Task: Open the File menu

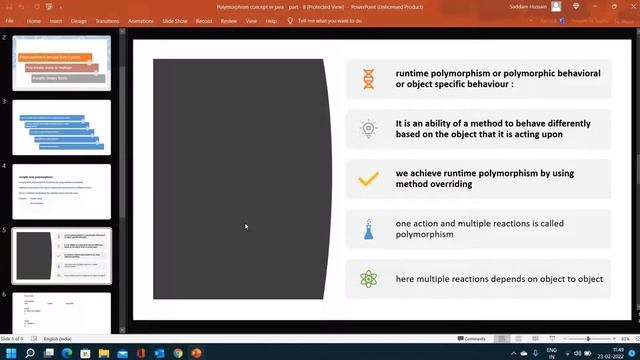Action: (9, 21)
